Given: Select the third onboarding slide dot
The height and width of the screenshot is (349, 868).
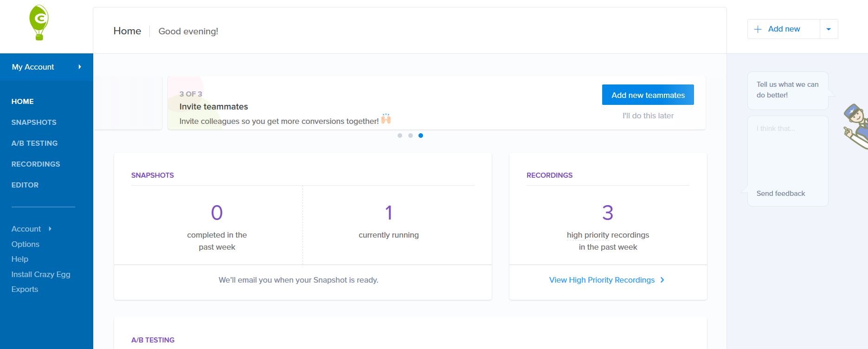Looking at the screenshot, I should 421,136.
